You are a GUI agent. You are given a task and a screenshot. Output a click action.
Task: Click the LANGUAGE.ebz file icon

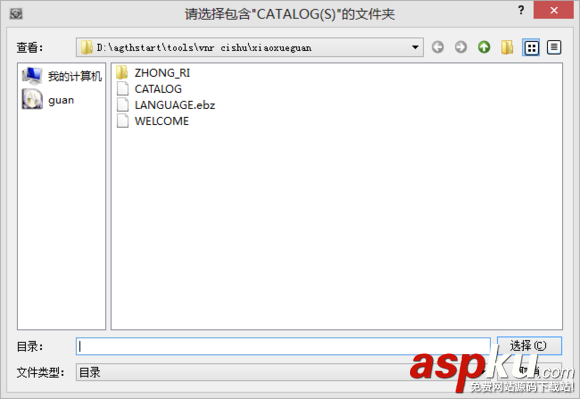[x=122, y=105]
